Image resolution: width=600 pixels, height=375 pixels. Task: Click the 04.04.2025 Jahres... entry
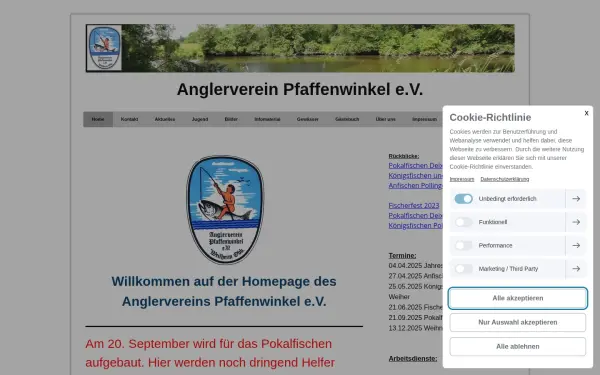pyautogui.click(x=416, y=266)
